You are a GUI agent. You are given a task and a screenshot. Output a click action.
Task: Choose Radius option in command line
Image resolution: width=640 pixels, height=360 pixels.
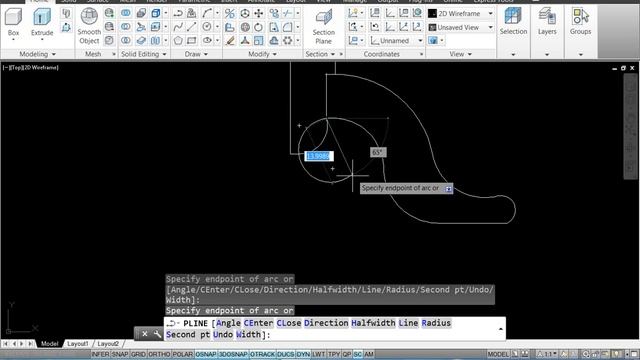point(436,323)
